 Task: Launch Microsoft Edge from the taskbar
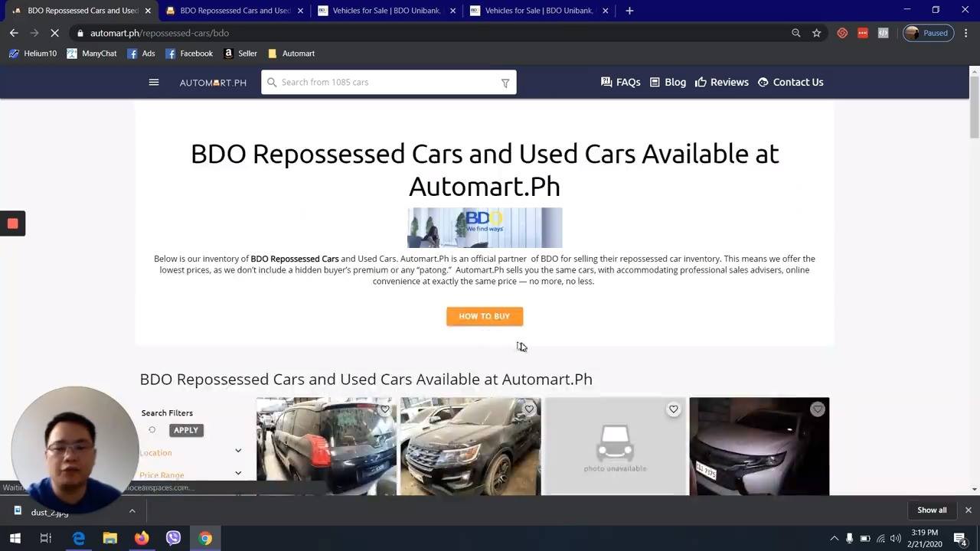[78, 538]
